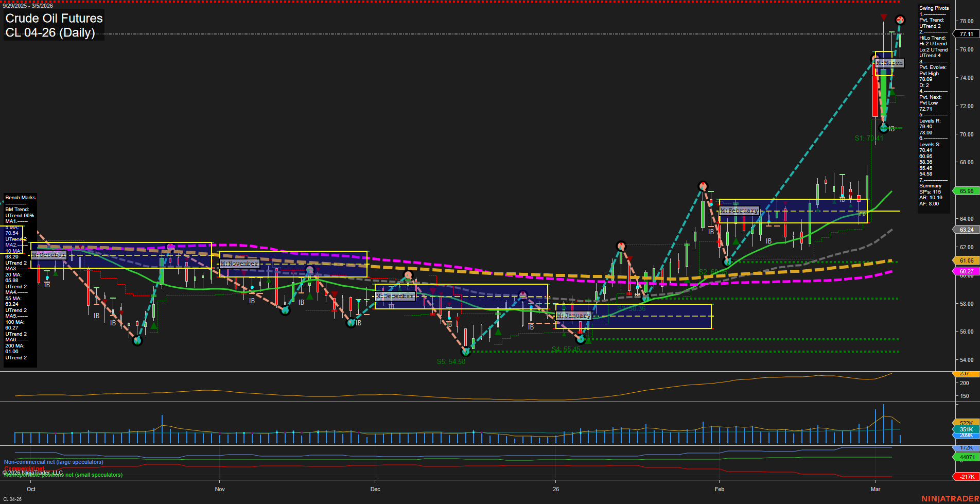
Task: Select the green up-triangle beneath the October low
Action: coord(153,325)
